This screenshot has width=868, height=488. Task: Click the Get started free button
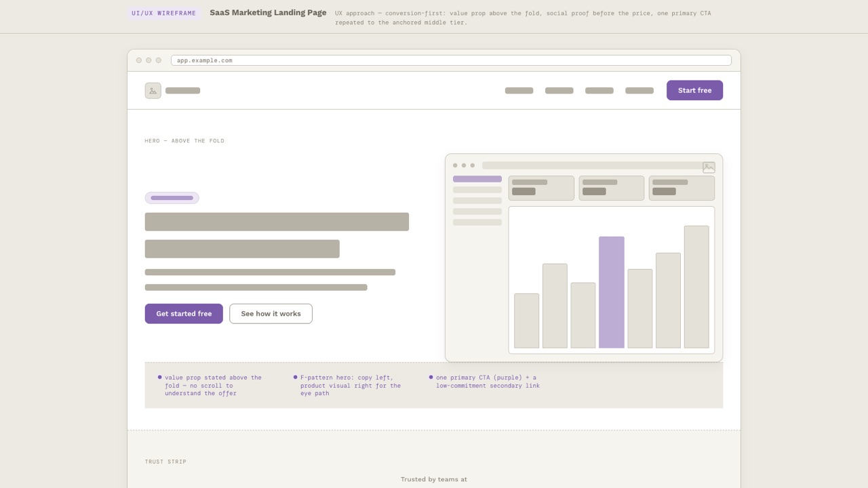click(184, 314)
